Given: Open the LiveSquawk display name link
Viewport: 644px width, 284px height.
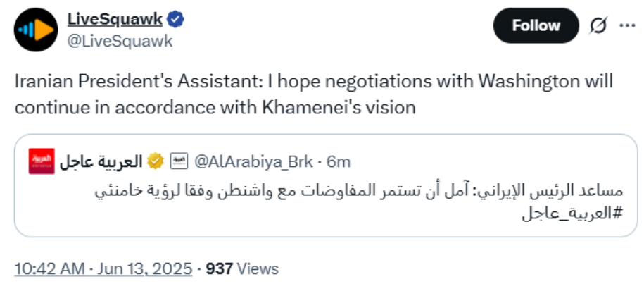Looking at the screenshot, I should tap(115, 19).
